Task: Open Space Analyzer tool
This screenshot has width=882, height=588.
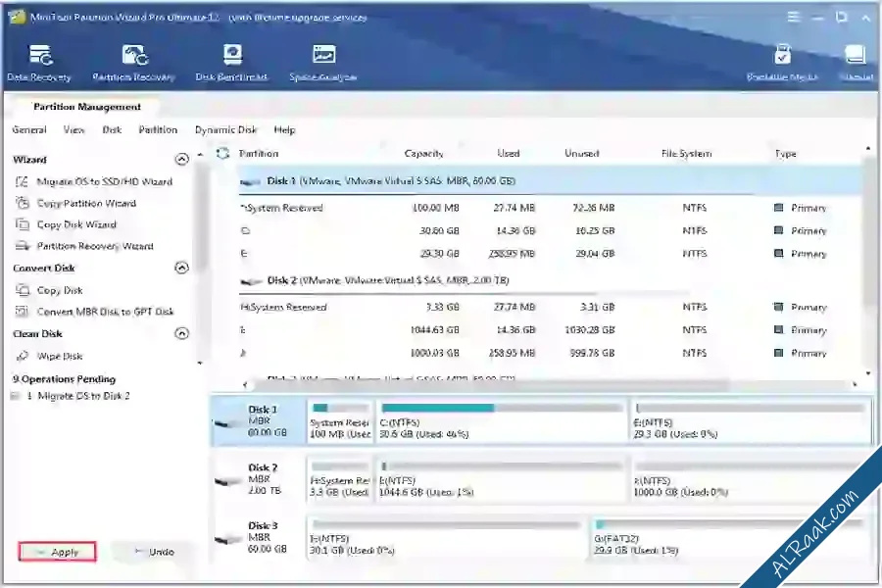Action: [x=322, y=63]
